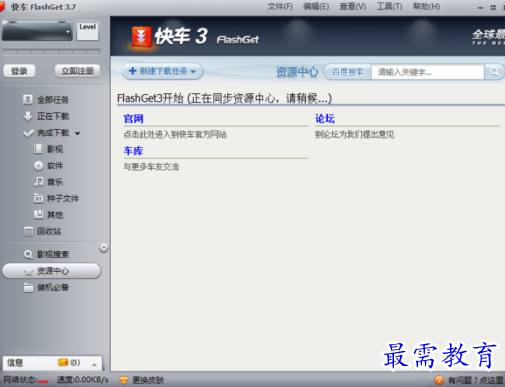Click the orange help question icon
The width and height of the screenshot is (505, 387).
coord(439,380)
